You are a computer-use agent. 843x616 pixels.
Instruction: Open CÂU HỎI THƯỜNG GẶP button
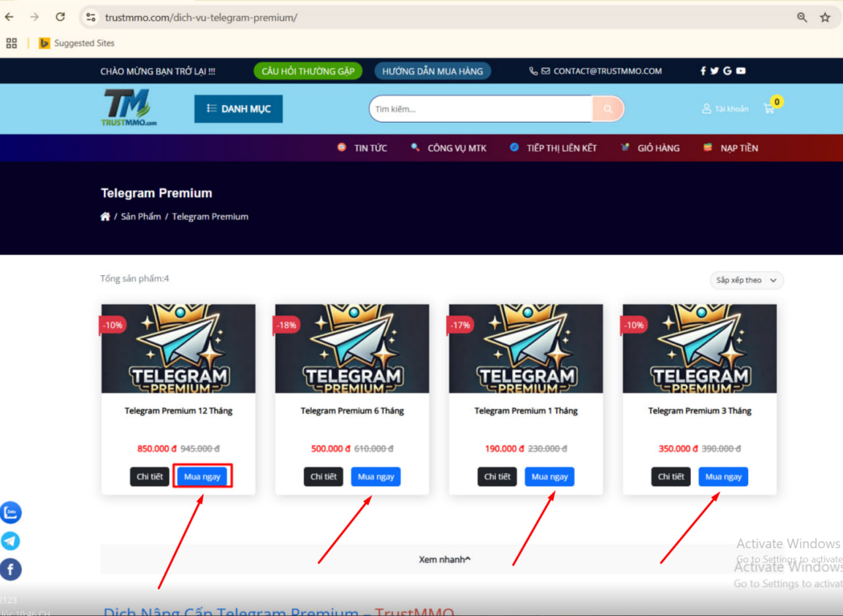click(x=308, y=71)
